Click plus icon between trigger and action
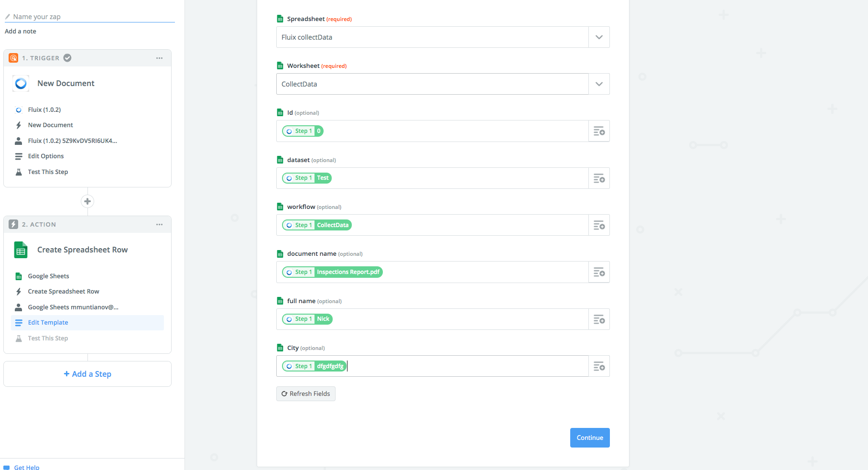 coord(87,201)
